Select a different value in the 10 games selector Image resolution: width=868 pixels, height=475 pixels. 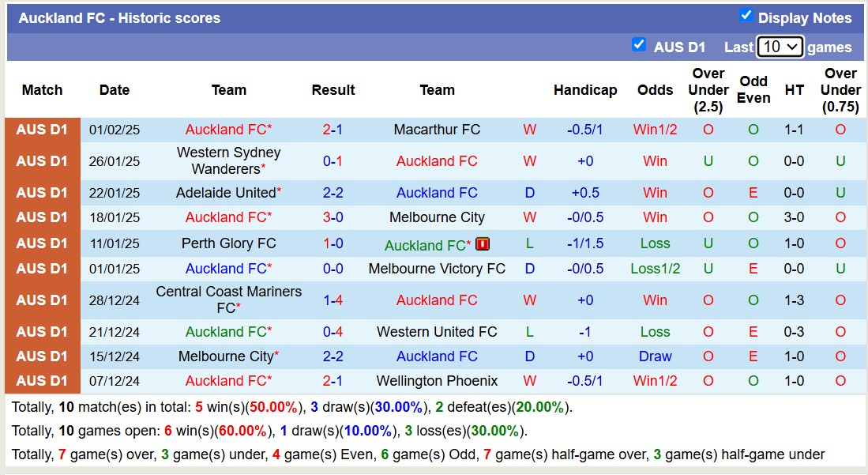(x=780, y=47)
